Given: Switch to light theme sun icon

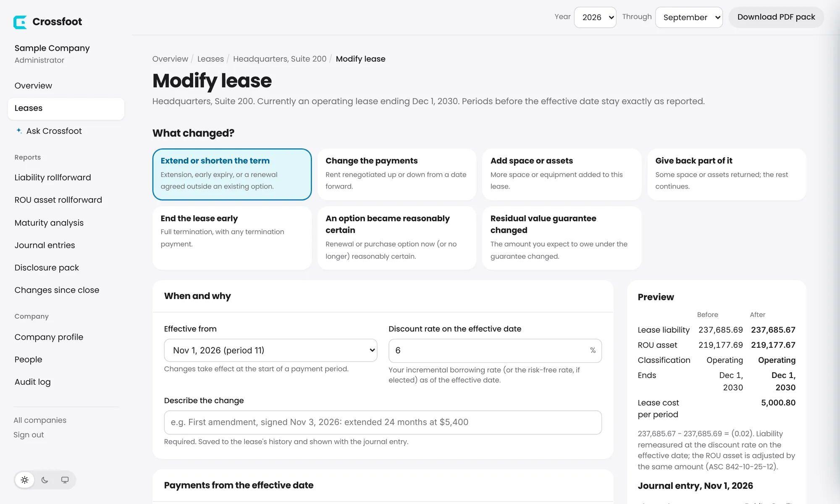Looking at the screenshot, I should coord(25,480).
